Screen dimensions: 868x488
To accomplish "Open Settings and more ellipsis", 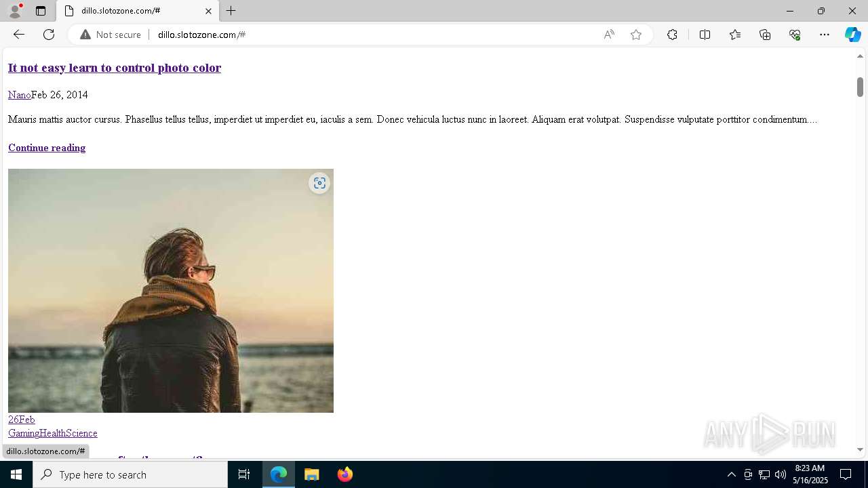I will point(825,35).
